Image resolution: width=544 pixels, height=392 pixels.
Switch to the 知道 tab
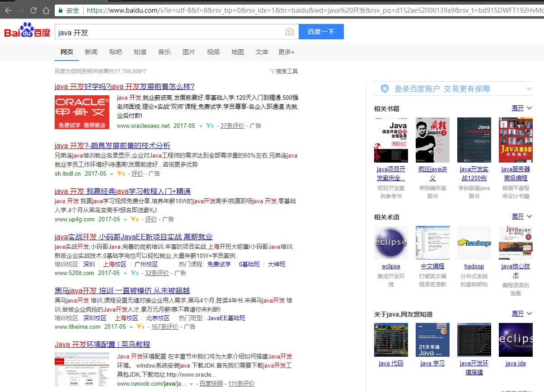click(140, 52)
